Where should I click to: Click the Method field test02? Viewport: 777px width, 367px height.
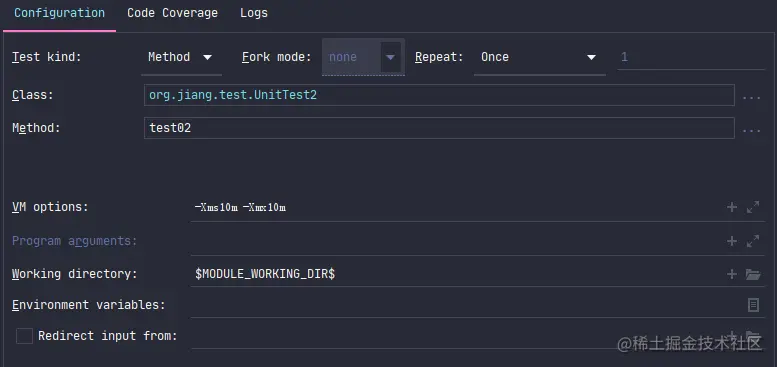point(439,128)
